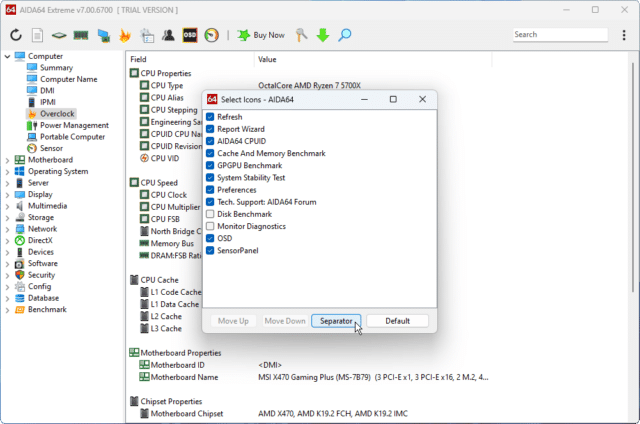This screenshot has width=640, height=424.
Task: Uncheck the Refresh checkbox in Select Icons
Action: (210, 117)
